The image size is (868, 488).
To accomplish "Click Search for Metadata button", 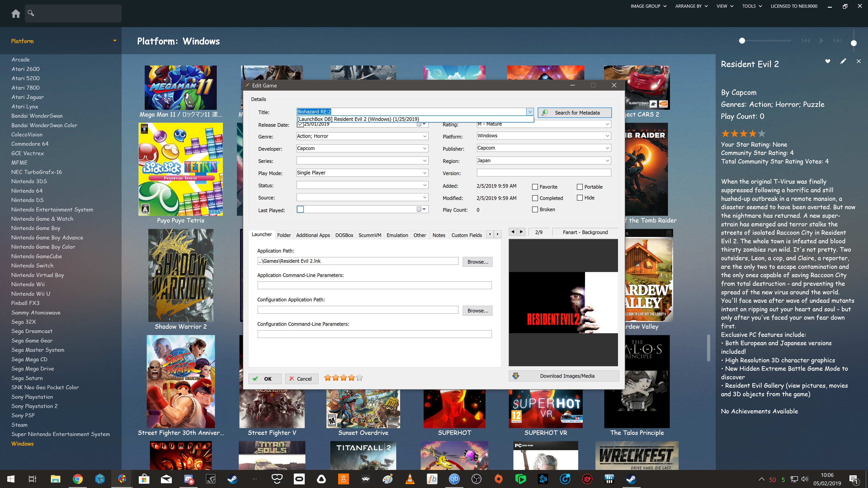I will point(575,113).
